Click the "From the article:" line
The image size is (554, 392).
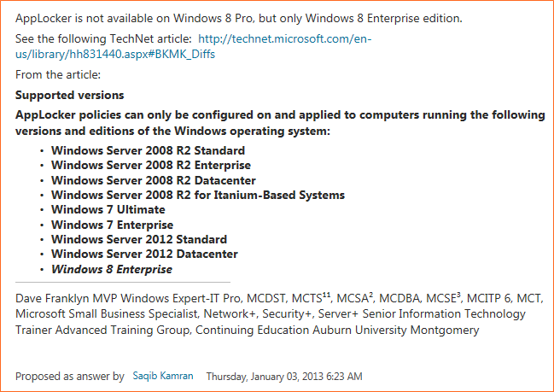point(58,74)
